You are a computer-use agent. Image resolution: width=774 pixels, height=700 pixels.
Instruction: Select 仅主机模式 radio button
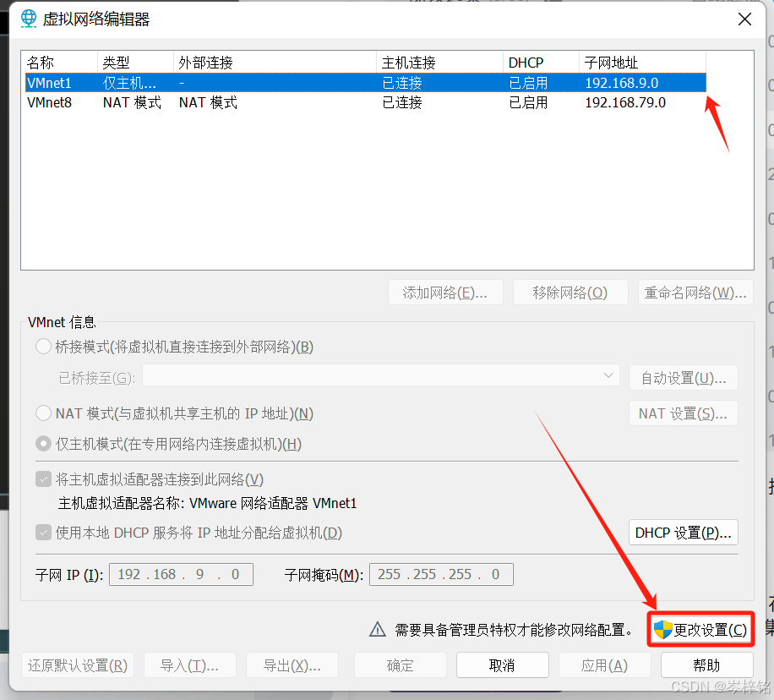coord(43,444)
